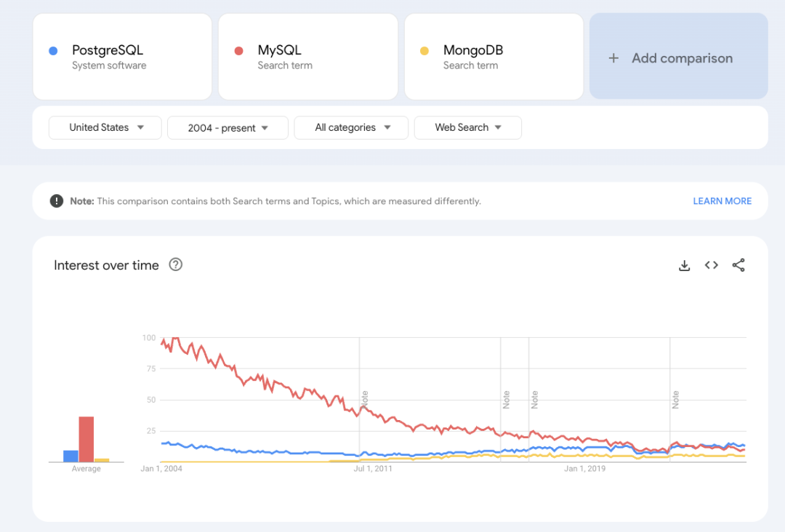The image size is (785, 532).
Task: Click the plus icon in Add comparison
Action: pos(613,58)
